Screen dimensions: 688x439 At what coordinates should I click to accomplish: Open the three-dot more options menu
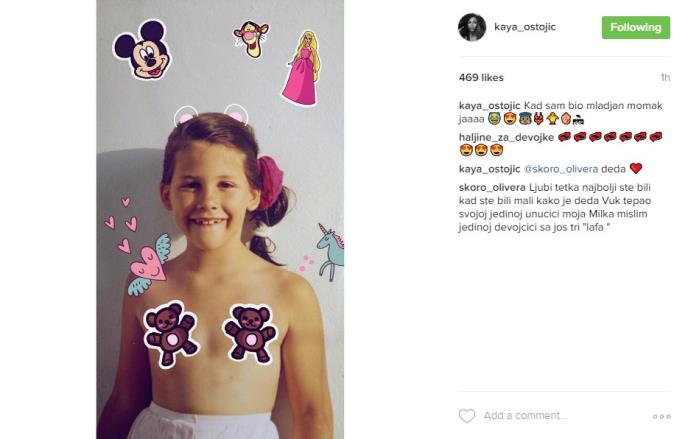click(x=662, y=416)
